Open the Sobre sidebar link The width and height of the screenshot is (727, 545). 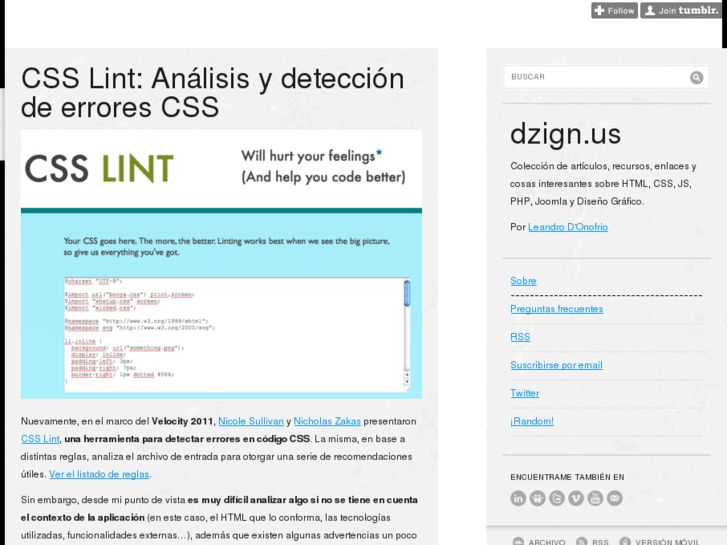tap(523, 281)
